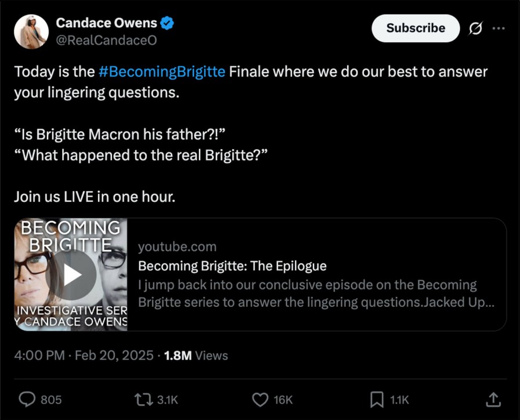The image size is (520, 420).
Task: Click the Grok slashed-circle icon
Action: pos(475,28)
